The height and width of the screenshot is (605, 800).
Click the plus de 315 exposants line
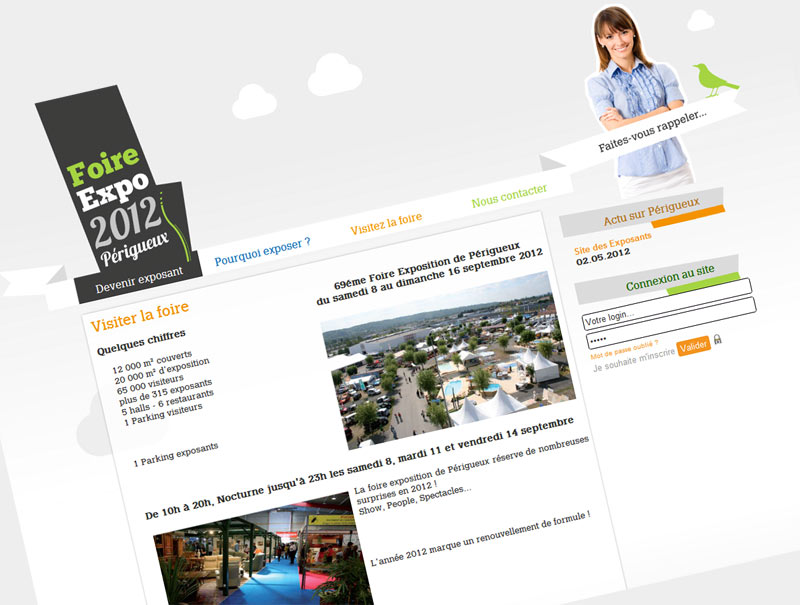(x=165, y=392)
